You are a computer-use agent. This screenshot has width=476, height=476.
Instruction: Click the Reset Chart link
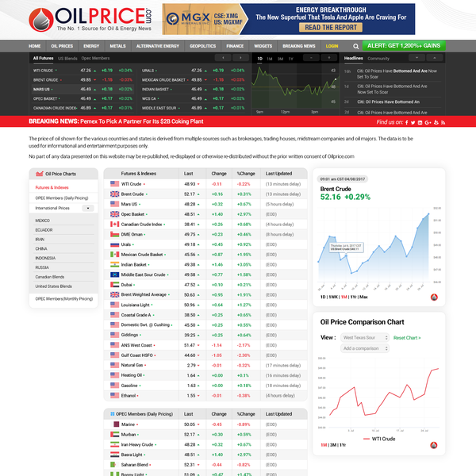pos(407,338)
